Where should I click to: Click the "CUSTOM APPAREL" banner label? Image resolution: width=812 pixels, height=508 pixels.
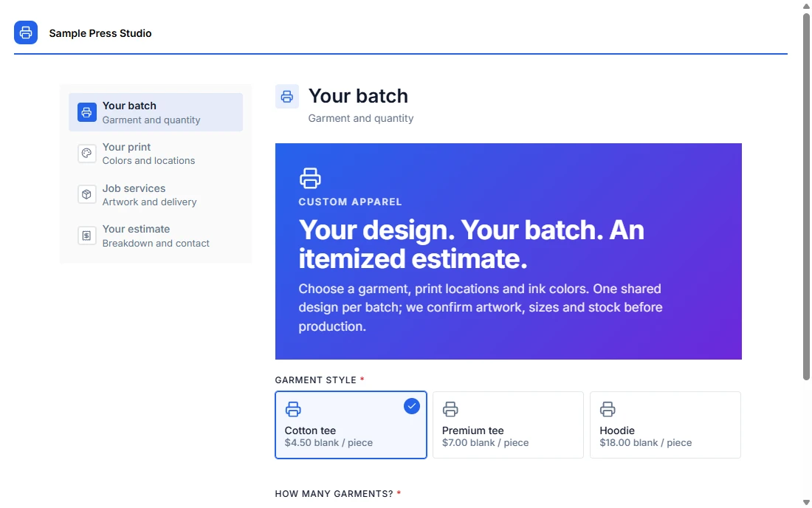[350, 202]
